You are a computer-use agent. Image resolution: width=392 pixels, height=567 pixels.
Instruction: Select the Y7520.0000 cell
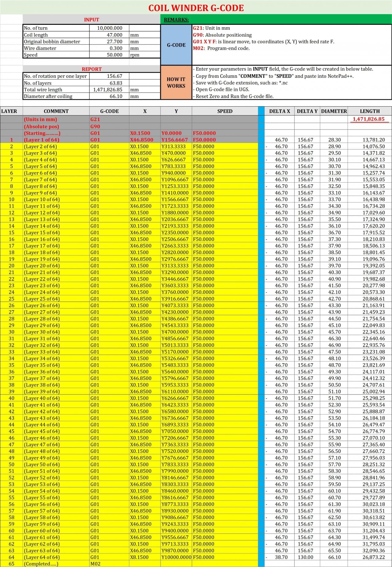(x=176, y=451)
